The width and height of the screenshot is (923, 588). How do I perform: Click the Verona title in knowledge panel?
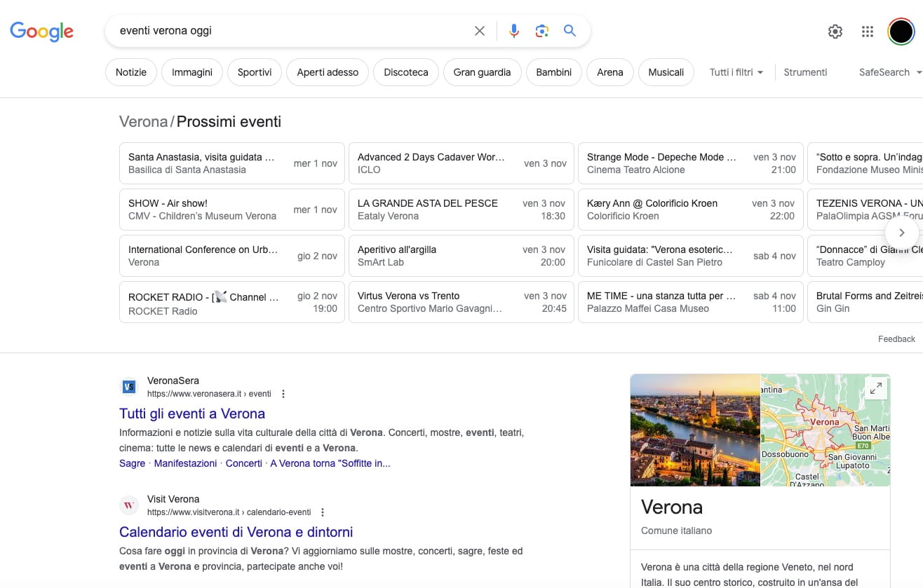672,507
